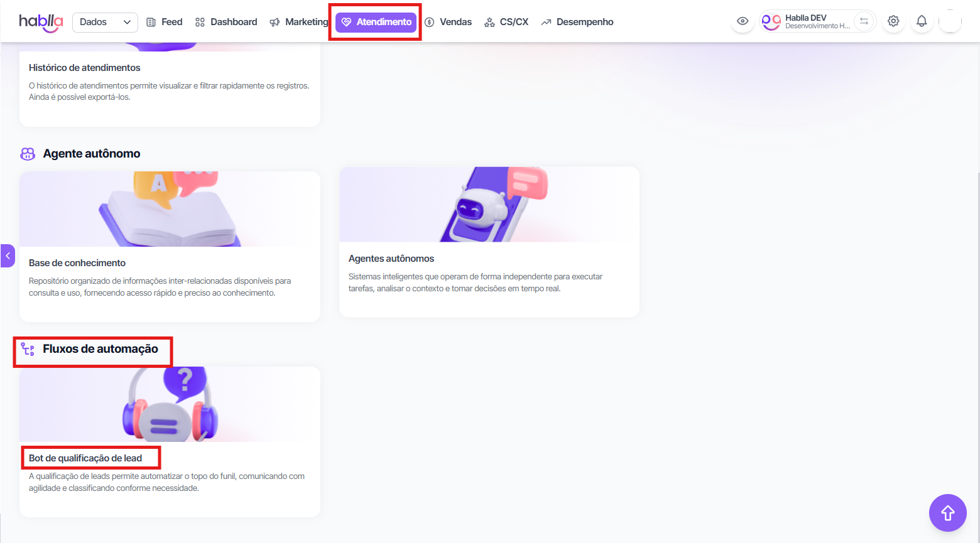Open the CS/CX section

point(506,22)
